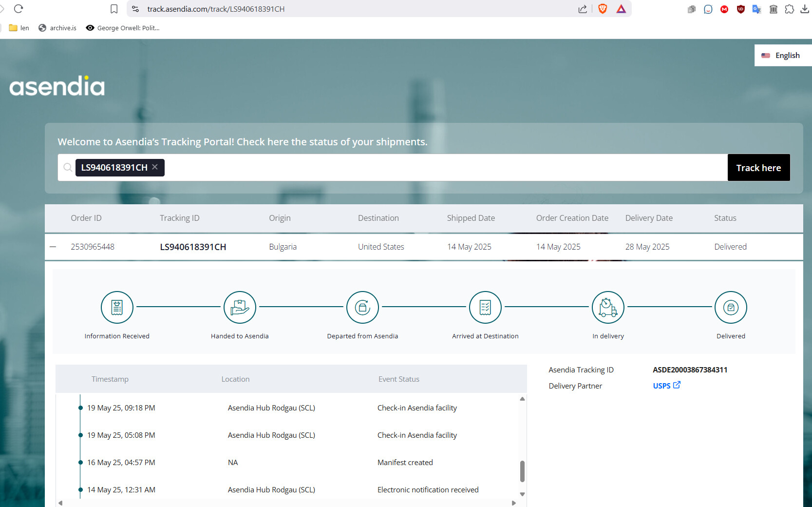Open the English language selector

[x=783, y=55]
